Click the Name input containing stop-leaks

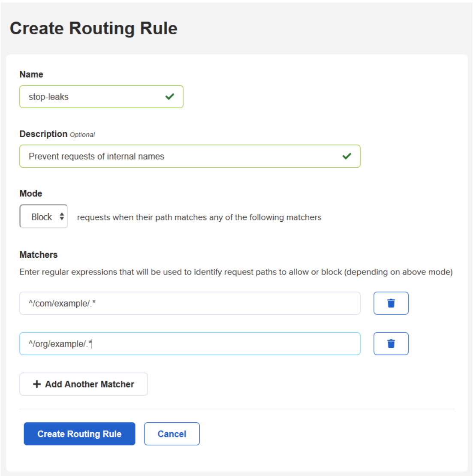86,96
